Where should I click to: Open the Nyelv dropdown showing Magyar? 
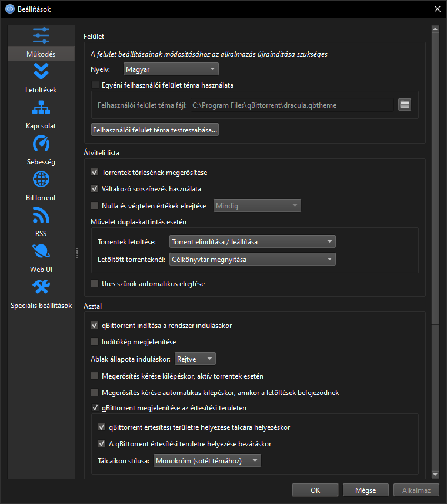coord(171,69)
